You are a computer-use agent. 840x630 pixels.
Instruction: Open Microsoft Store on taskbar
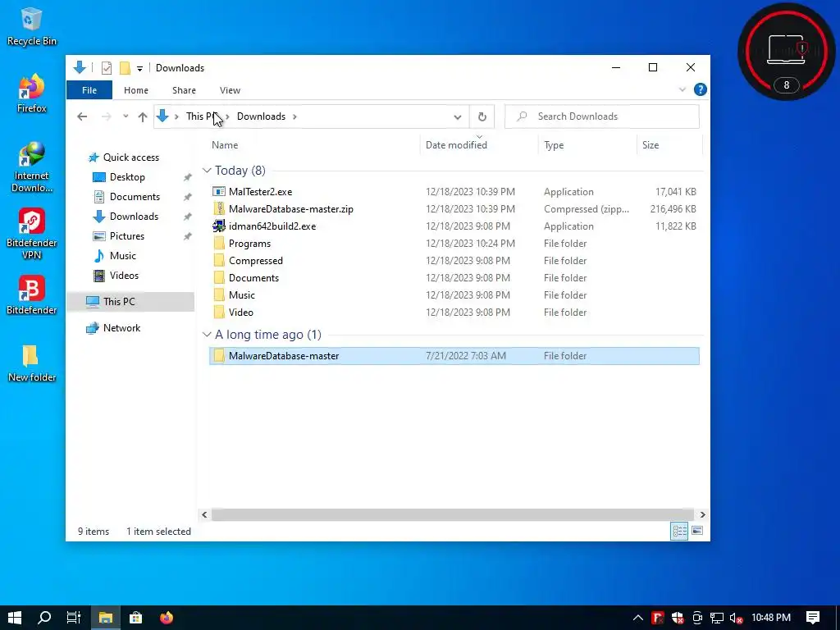[x=136, y=618]
